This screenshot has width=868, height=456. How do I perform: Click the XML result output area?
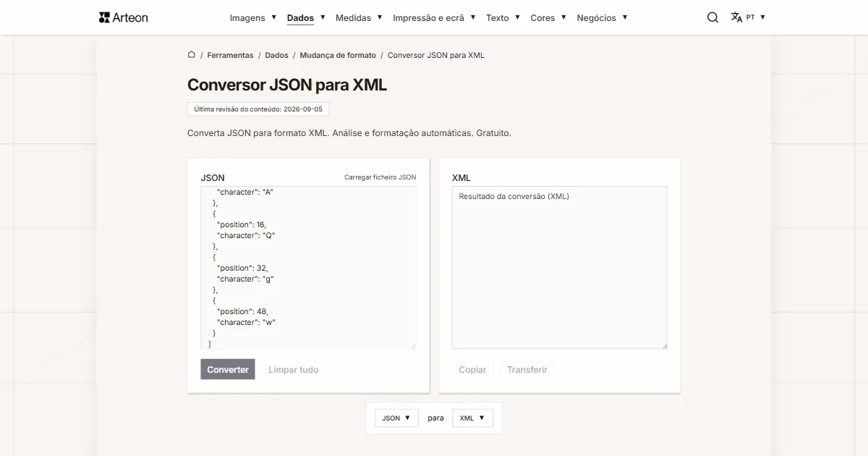pyautogui.click(x=559, y=268)
